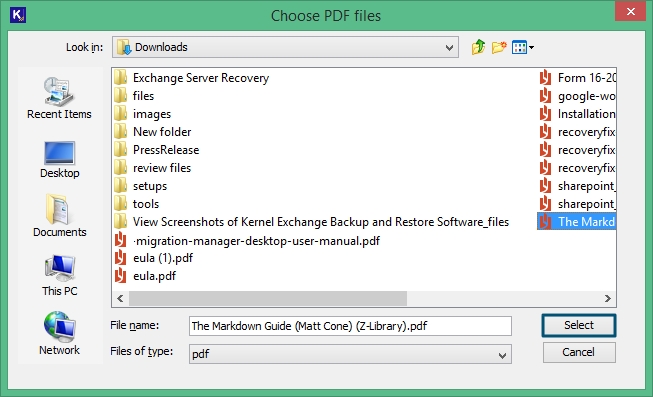The height and width of the screenshot is (397, 653).
Task: Select migration-manager-desktop-user-manual.pdf file name
Action: [x=256, y=241]
